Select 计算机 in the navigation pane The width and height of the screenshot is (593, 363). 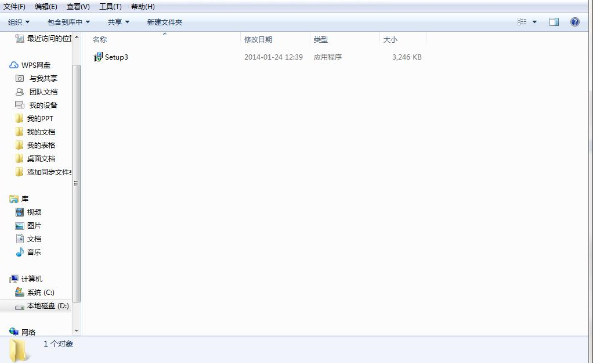[26, 279]
